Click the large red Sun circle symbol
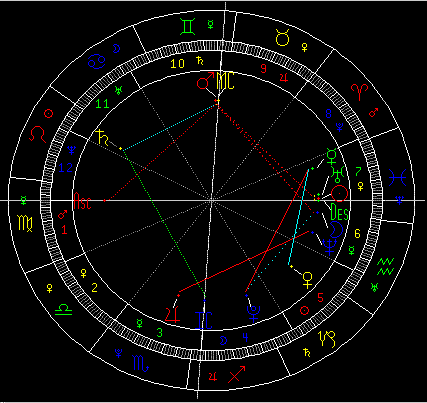427x403 pixels. (340, 193)
